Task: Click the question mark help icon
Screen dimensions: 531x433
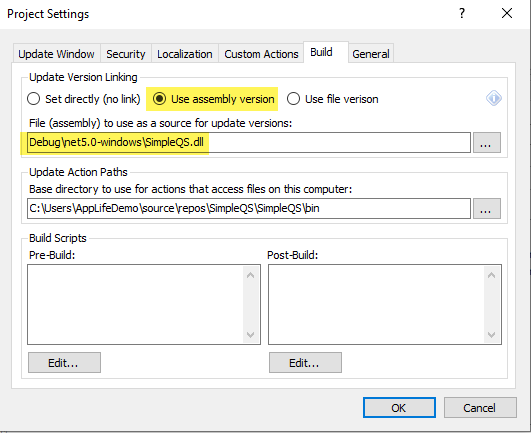Action: 462,14
